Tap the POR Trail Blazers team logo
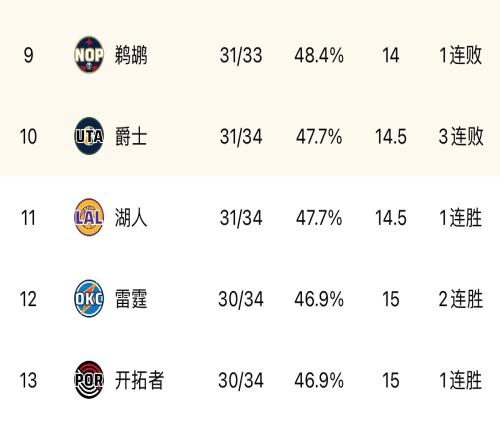The width and height of the screenshot is (500, 440). click(x=89, y=380)
